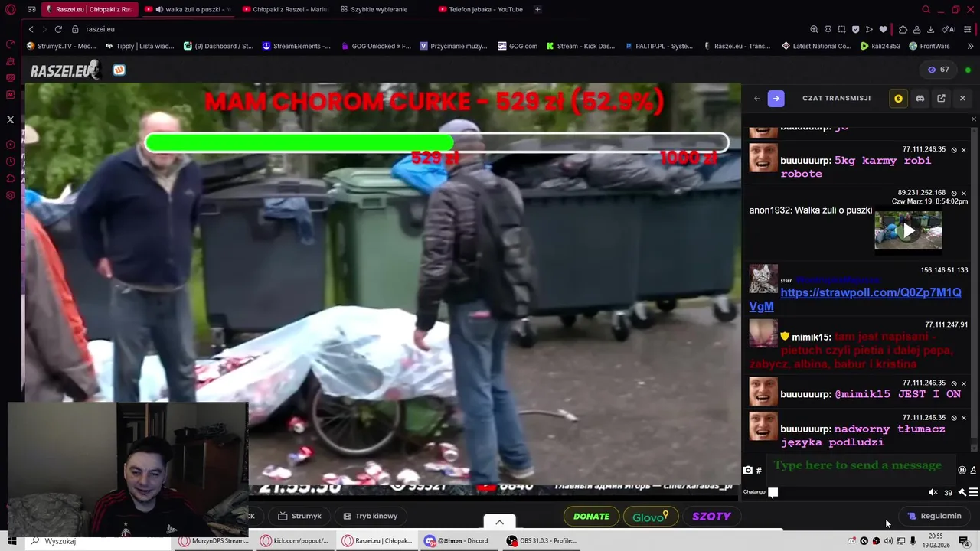The height and width of the screenshot is (551, 980).
Task: Open the kali24853 bookmark
Action: coord(880,46)
